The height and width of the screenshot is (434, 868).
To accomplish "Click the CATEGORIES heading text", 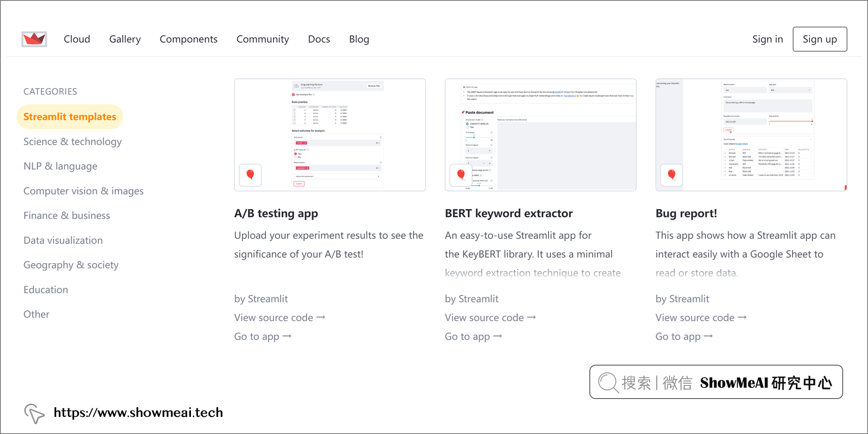I will click(50, 92).
